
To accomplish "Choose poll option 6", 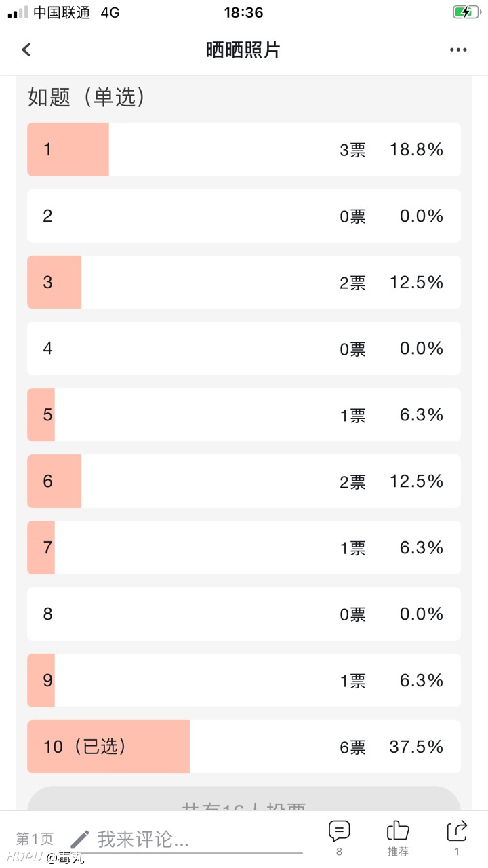I will [x=244, y=481].
